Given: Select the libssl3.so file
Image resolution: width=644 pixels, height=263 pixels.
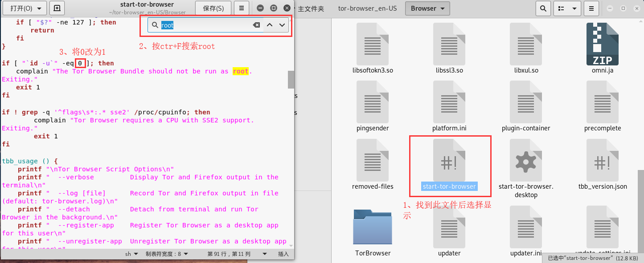Looking at the screenshot, I should coord(449,44).
